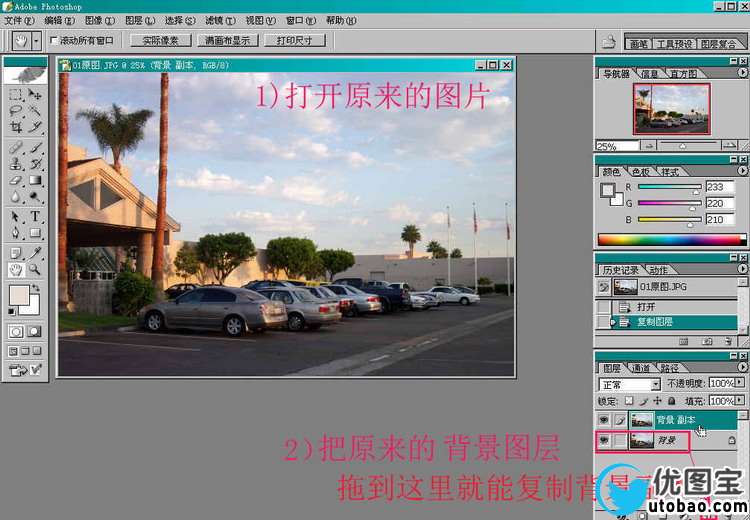Hide the 背景 副本 layer eye icon

pos(604,420)
